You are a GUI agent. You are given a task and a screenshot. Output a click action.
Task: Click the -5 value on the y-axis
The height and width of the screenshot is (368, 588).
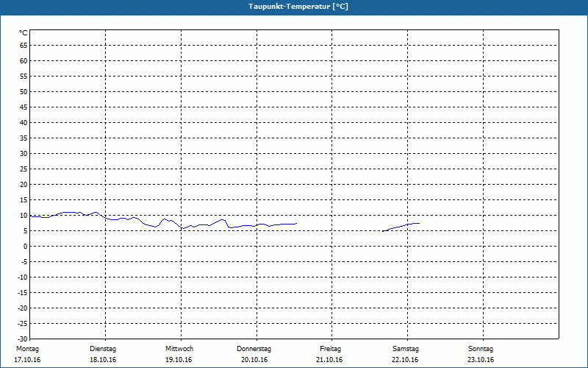(24, 262)
